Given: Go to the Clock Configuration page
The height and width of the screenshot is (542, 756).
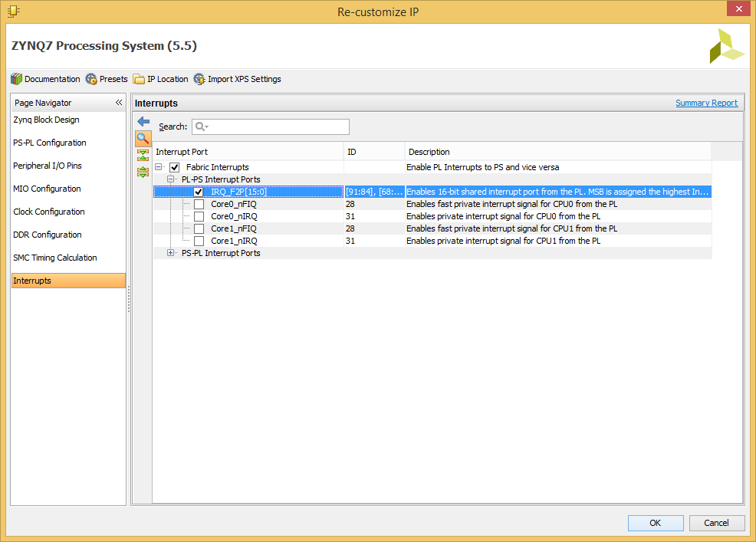Looking at the screenshot, I should pos(49,212).
